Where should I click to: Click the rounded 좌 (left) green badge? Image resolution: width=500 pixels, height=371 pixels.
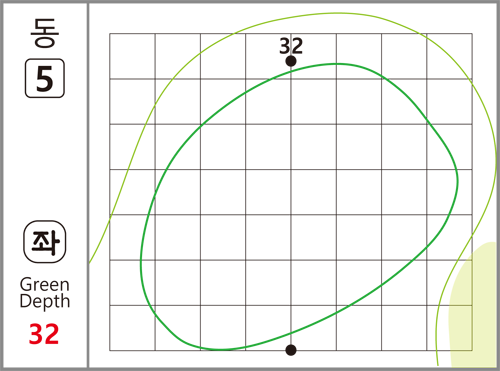[x=45, y=242]
